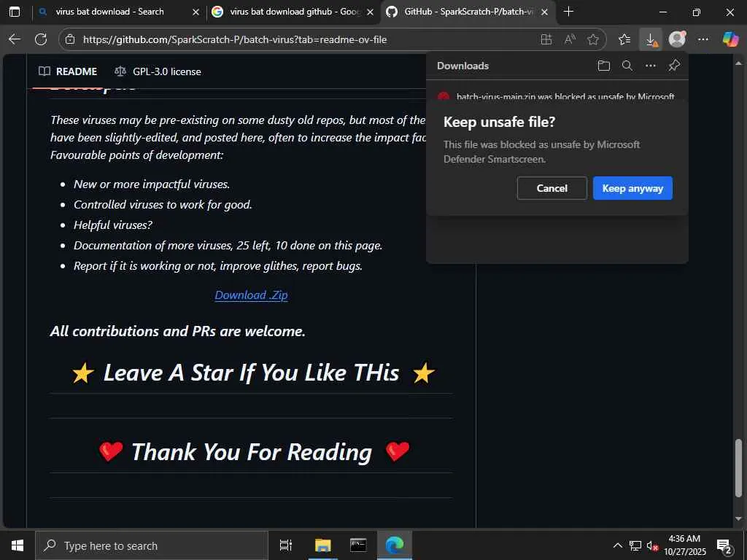747x560 pixels.
Task: Click the Downloads panel title
Action: point(462,66)
